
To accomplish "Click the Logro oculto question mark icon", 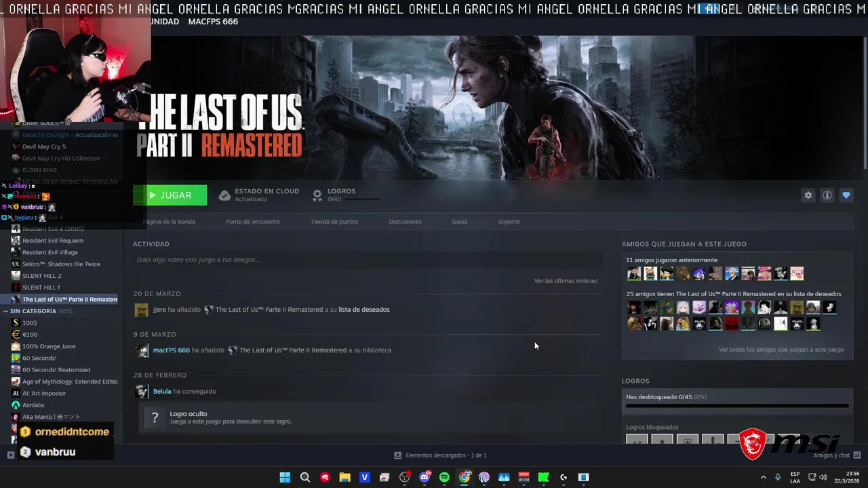I will (155, 418).
